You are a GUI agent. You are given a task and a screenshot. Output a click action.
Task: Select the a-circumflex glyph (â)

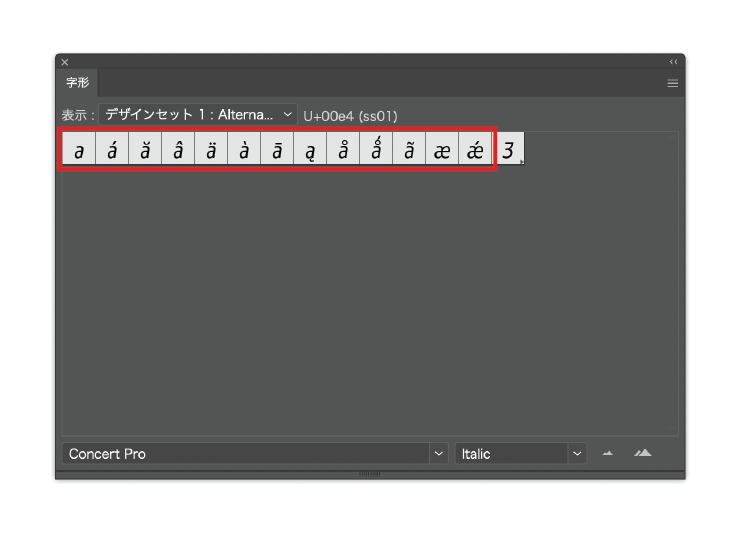coord(178,151)
